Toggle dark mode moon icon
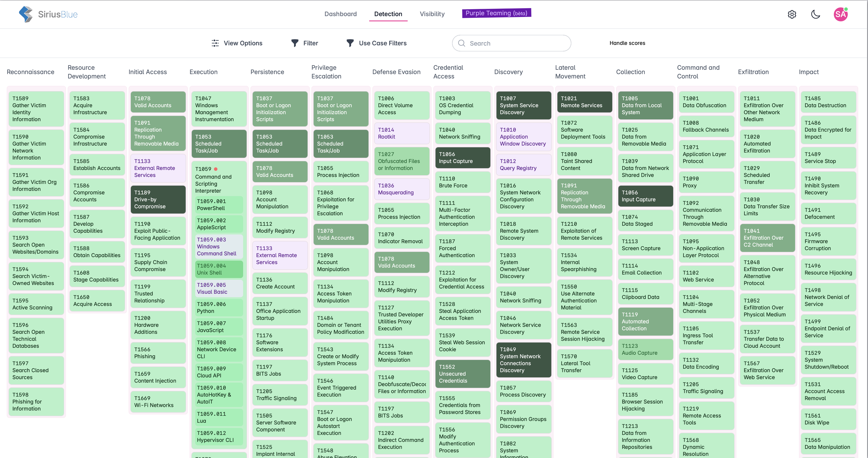The width and height of the screenshot is (868, 458). pos(815,14)
